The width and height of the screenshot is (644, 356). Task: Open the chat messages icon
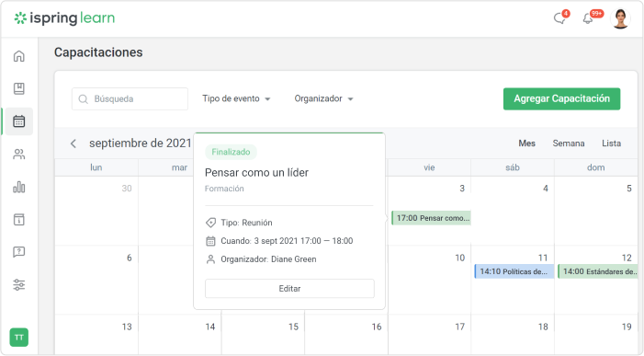tap(559, 18)
